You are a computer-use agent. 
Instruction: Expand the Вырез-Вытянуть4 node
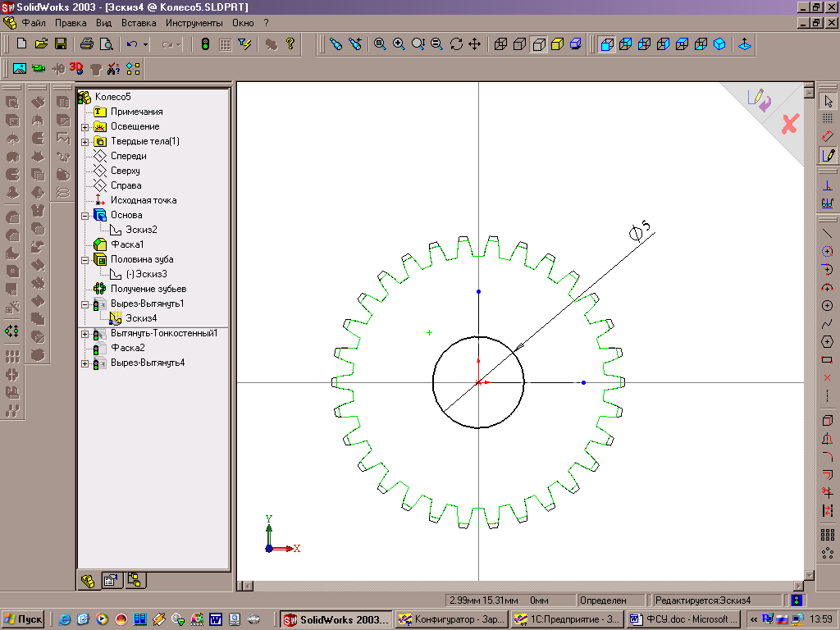point(84,363)
